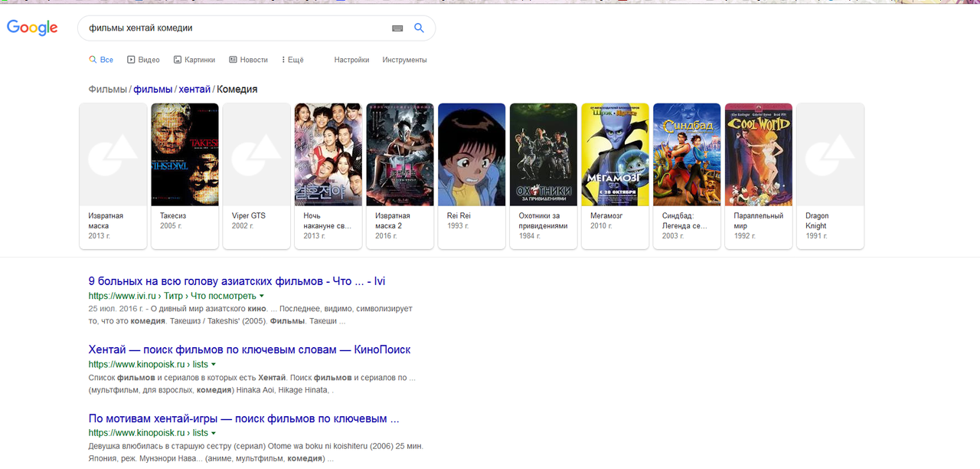Open 'По мотивам хентай-игры' result

(244, 419)
